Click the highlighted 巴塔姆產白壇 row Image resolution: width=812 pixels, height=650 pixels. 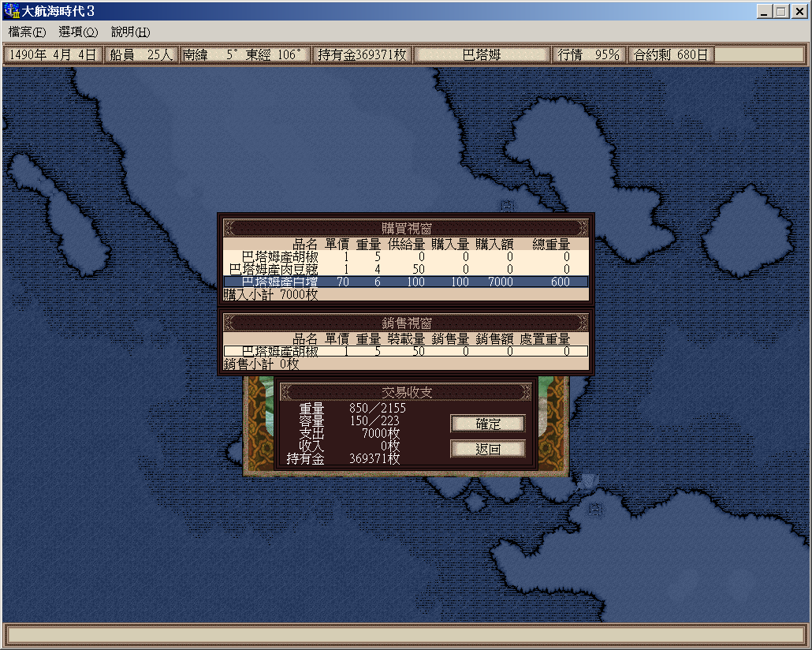[x=405, y=282]
